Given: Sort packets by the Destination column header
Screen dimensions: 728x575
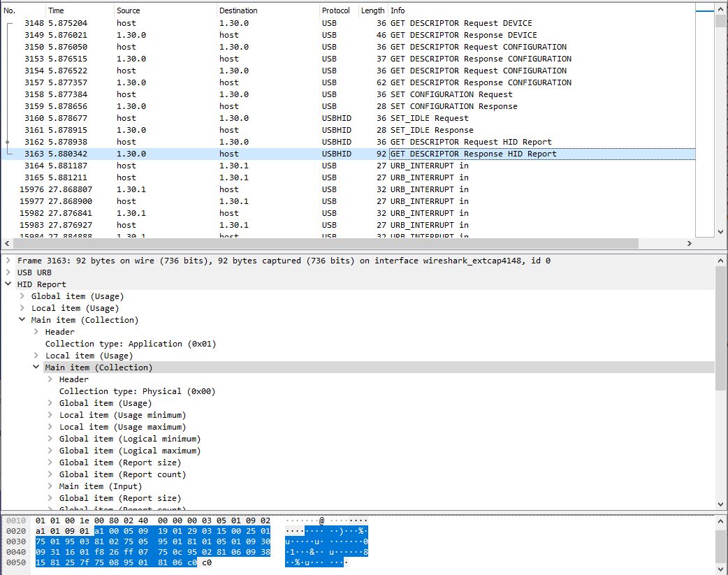Looking at the screenshot, I should point(268,10).
